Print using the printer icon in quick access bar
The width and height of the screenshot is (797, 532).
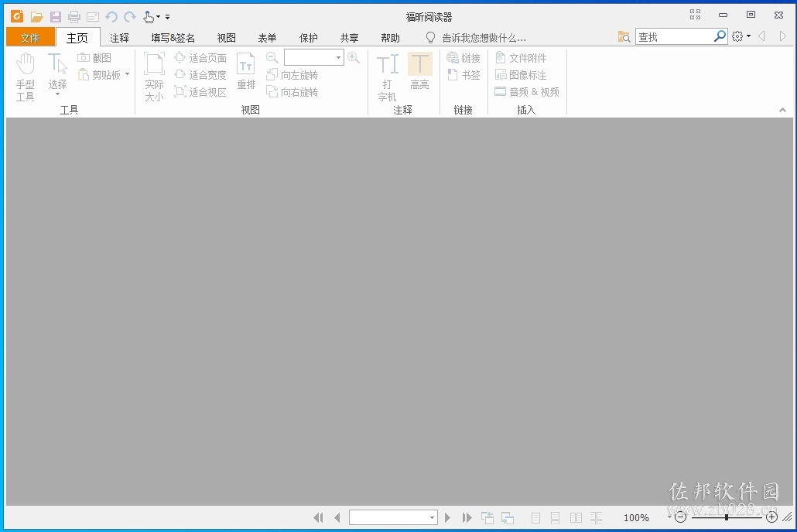pyautogui.click(x=74, y=17)
